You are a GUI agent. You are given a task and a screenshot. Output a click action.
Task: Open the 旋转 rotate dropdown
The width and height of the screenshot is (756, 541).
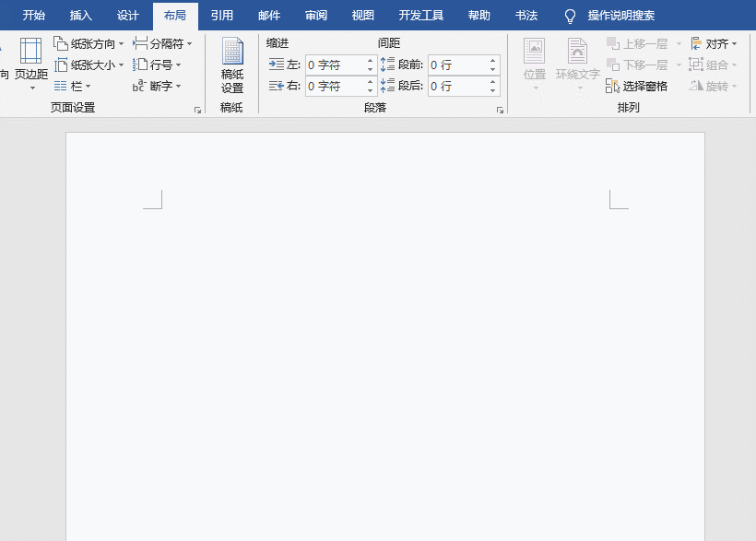click(715, 86)
